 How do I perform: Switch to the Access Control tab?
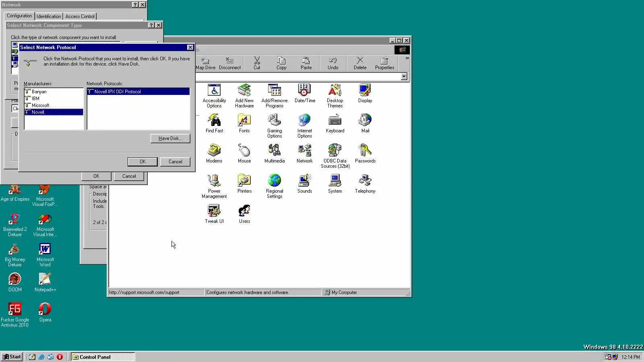point(80,16)
